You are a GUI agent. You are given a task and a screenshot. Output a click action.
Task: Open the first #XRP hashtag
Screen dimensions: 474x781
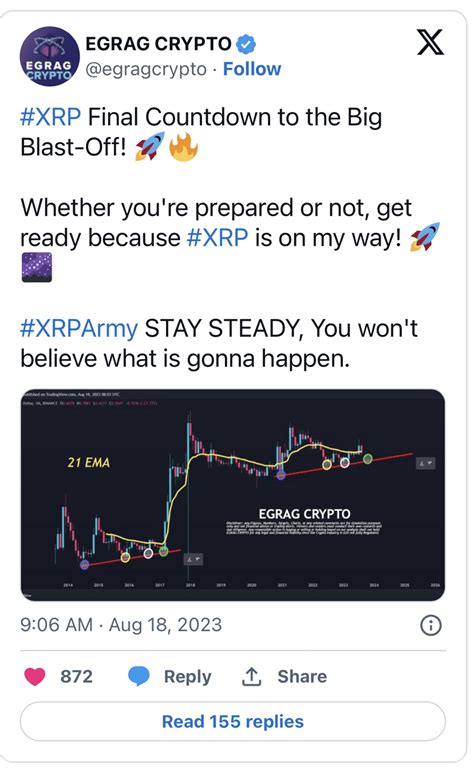(50, 118)
